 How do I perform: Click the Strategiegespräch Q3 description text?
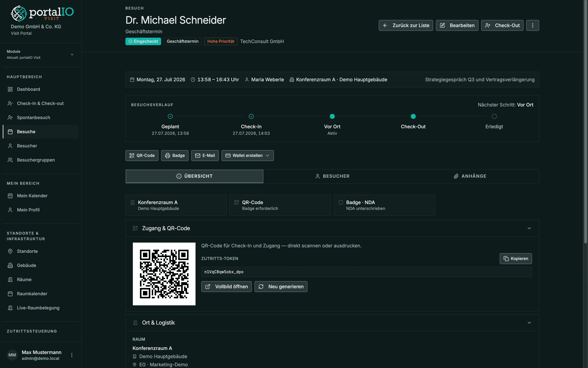480,80
